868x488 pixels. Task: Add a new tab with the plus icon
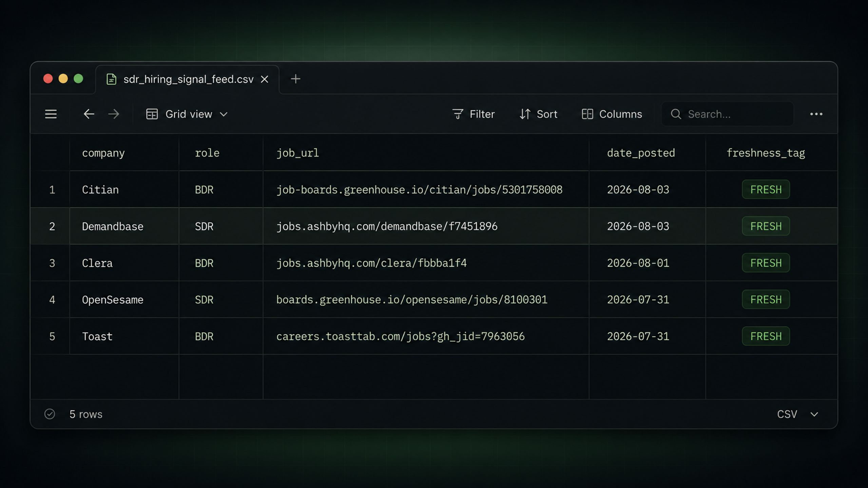pos(295,79)
